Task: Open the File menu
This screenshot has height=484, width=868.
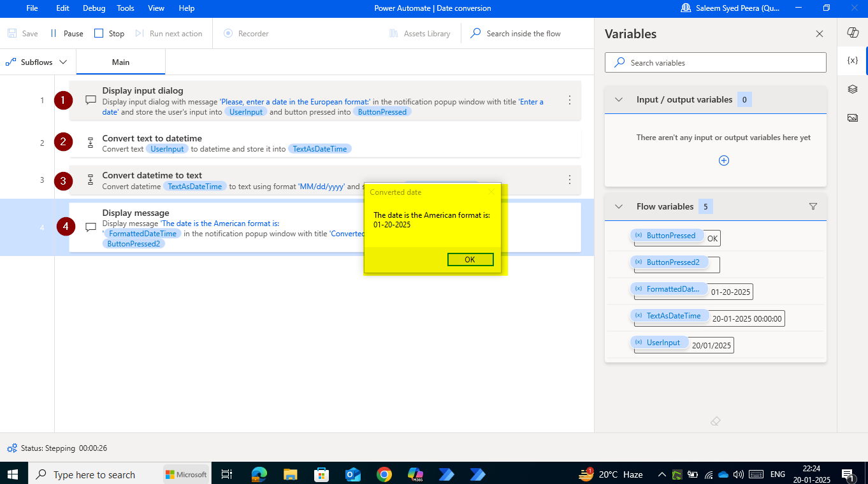Action: click(x=32, y=8)
